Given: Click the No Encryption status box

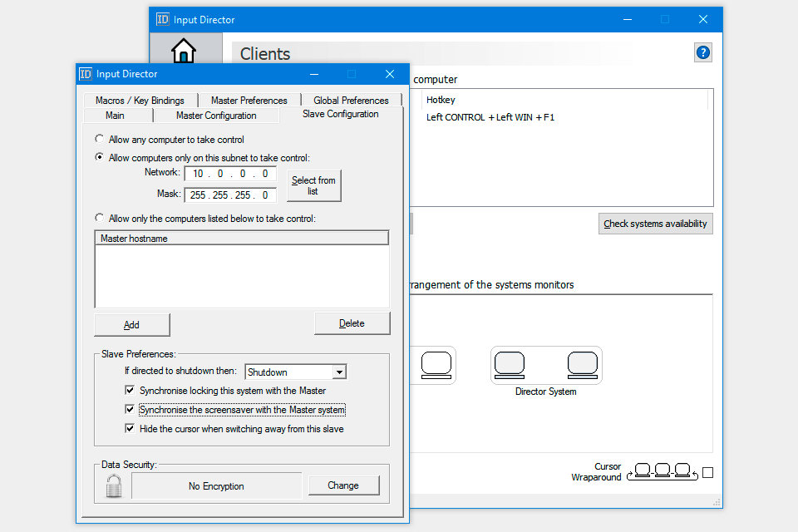Looking at the screenshot, I should click(x=216, y=486).
